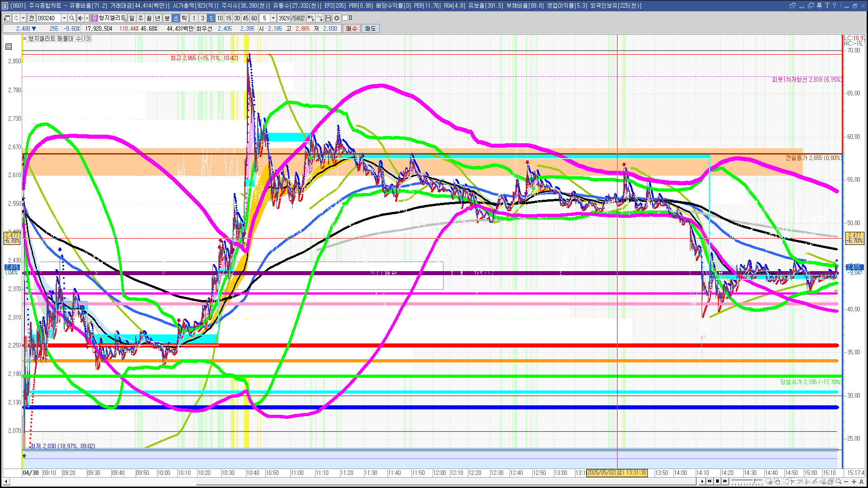
Task: Click the letter A icon in bottom toolbar
Action: pos(862,481)
